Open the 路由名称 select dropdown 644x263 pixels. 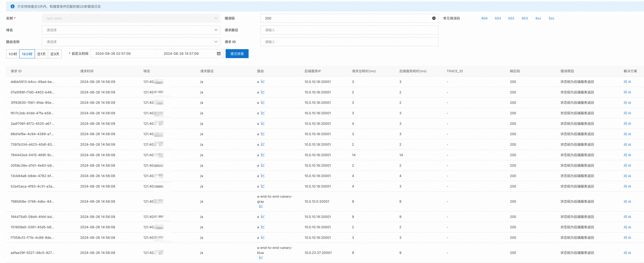point(131,42)
